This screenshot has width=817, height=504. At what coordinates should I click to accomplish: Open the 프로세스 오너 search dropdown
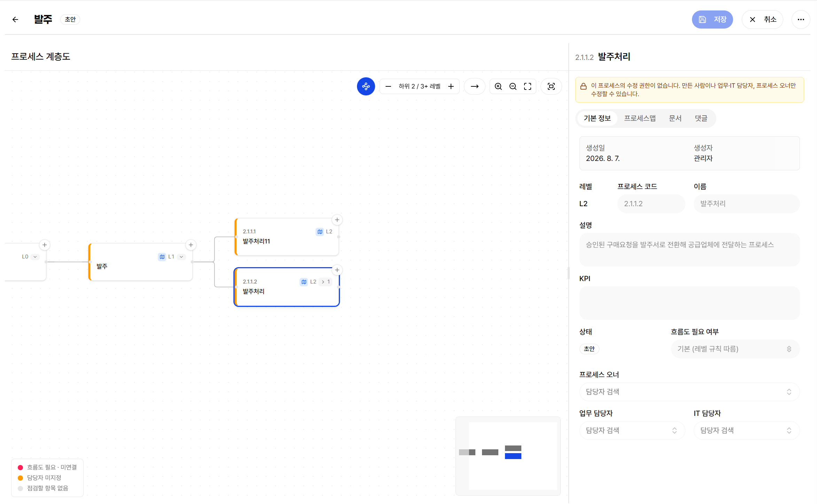click(690, 392)
